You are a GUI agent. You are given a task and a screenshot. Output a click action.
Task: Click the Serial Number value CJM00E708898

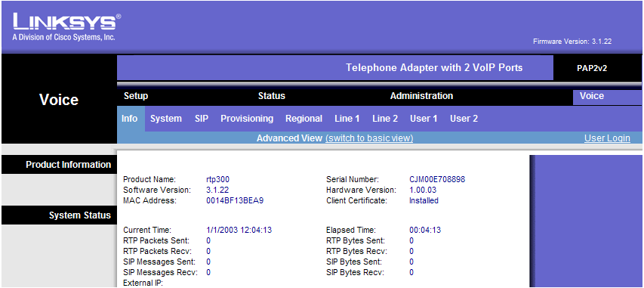[437, 179]
